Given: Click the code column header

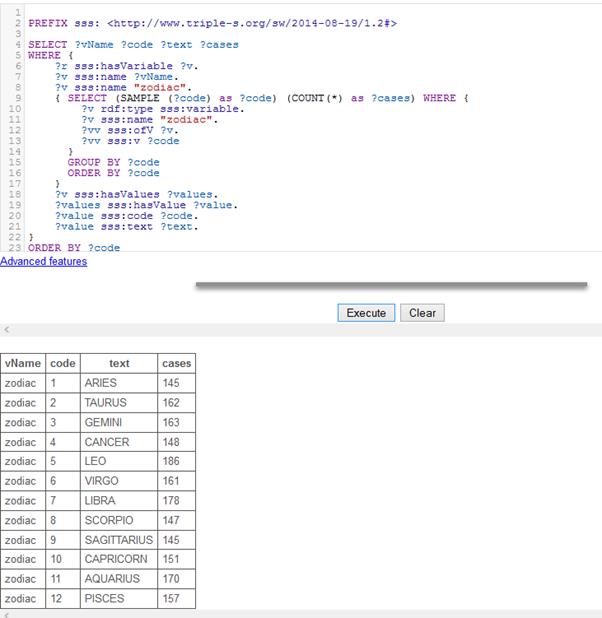Looking at the screenshot, I should pos(63,363).
